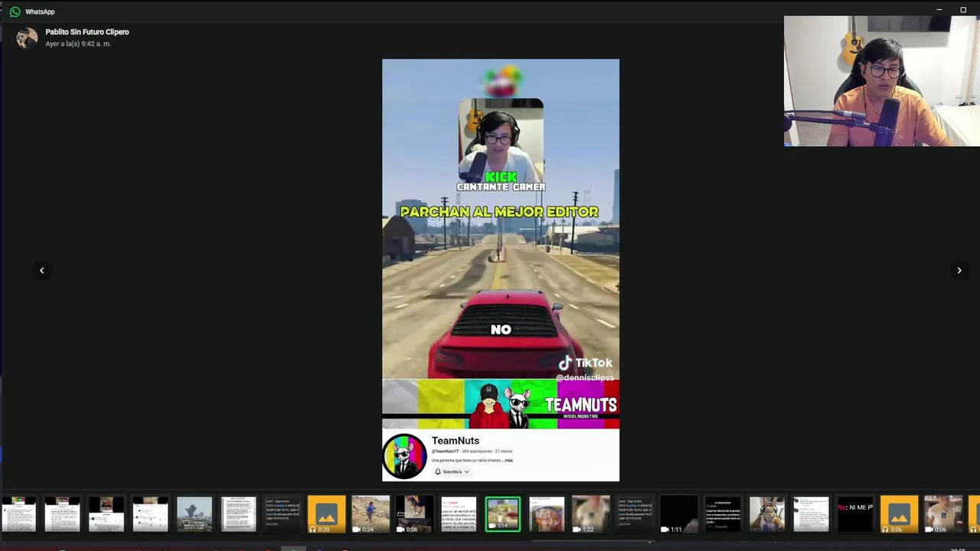Open the food bowl photo thumbnail

coord(547,514)
